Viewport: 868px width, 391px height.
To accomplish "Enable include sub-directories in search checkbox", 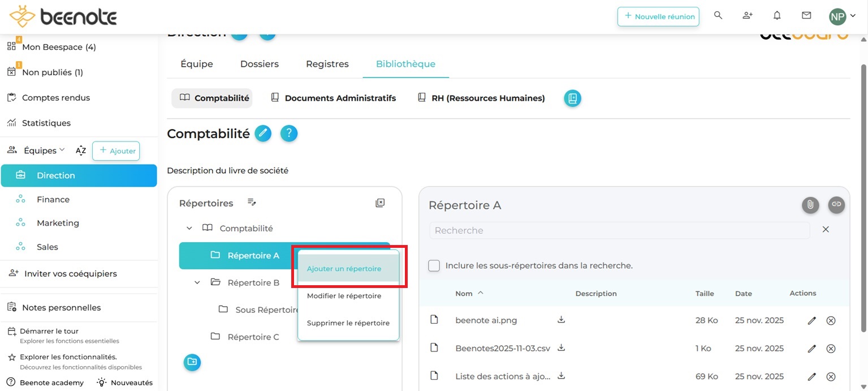I will pos(434,265).
